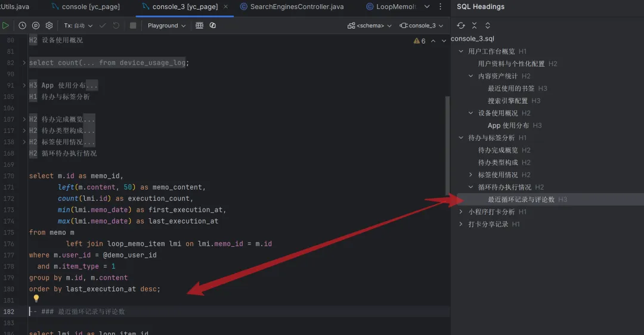
Task: Select 搜索引擎配置 H3 heading
Action: (x=514, y=101)
